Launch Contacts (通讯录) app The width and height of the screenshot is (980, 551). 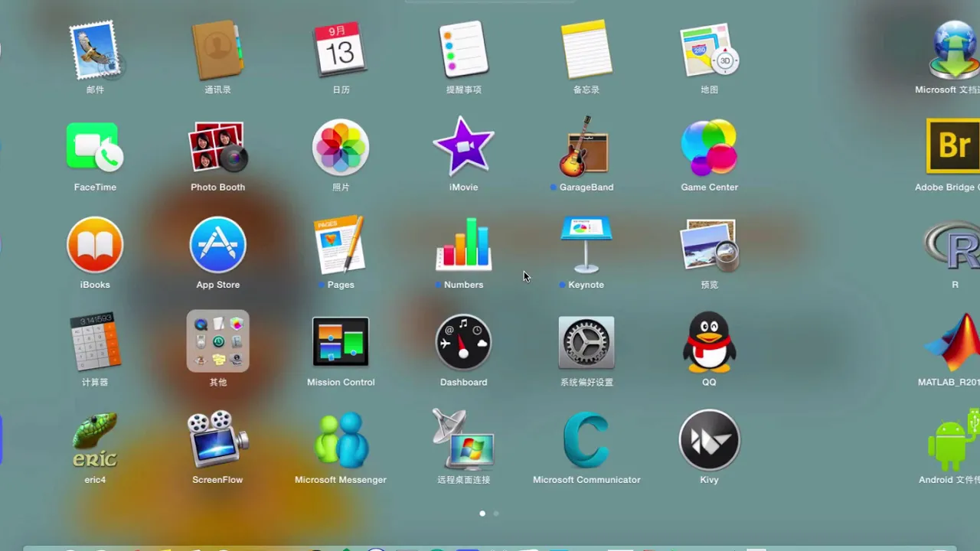coord(218,51)
